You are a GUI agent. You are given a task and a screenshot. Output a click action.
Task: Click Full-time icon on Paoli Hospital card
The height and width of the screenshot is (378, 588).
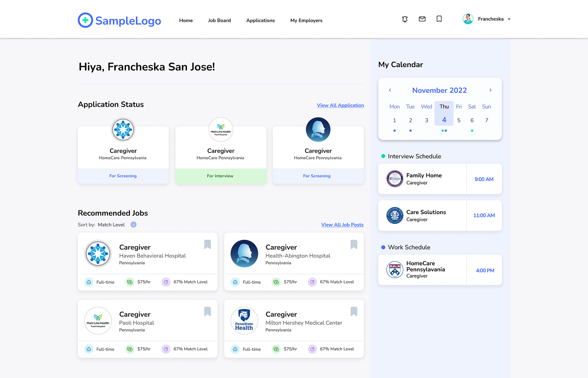pyautogui.click(x=89, y=349)
